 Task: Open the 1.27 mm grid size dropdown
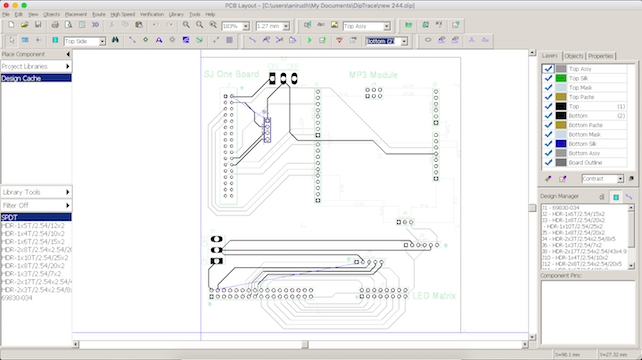(286, 26)
